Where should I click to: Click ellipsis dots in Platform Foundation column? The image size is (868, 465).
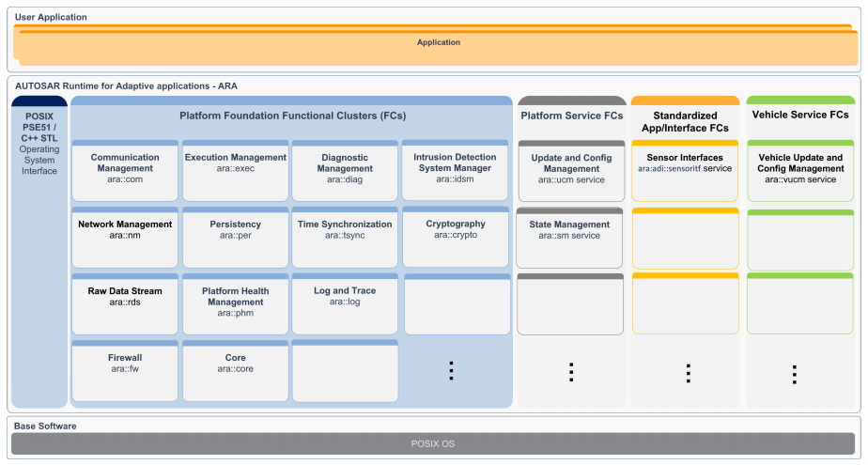451,370
